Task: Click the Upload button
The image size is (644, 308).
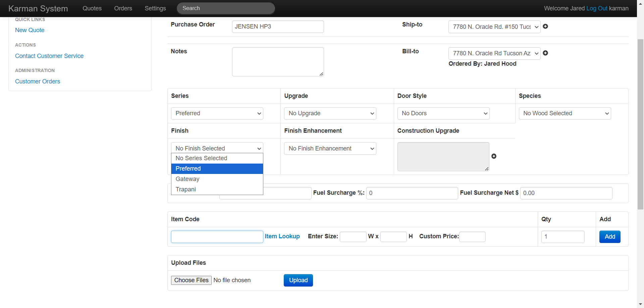Action: point(298,280)
